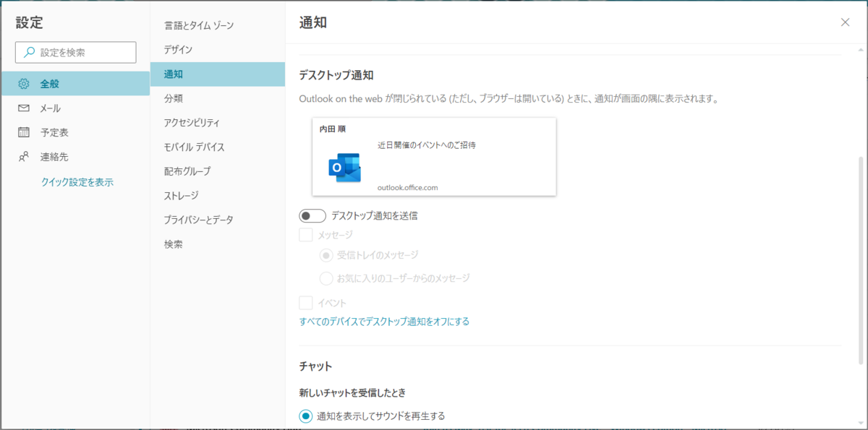Image resolution: width=868 pixels, height=430 pixels.
Task: Click クイック設定を表示 link
Action: (77, 182)
